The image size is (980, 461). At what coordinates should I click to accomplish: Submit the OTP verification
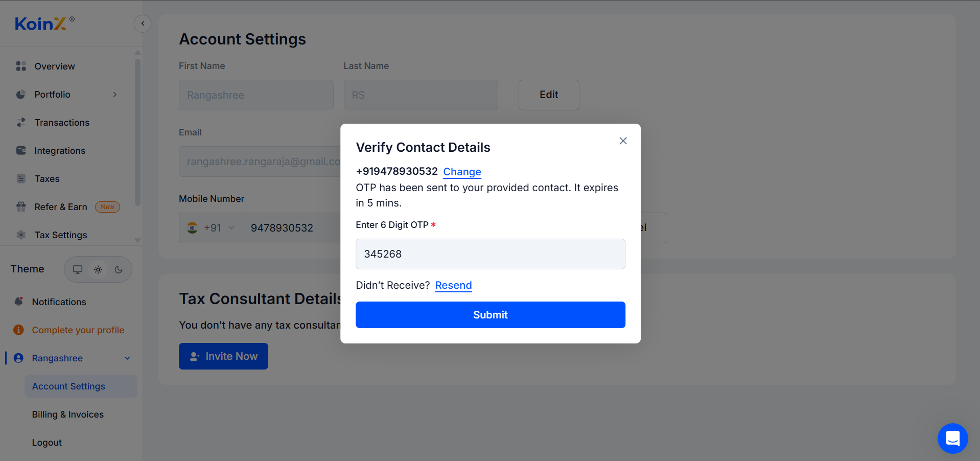click(x=491, y=315)
